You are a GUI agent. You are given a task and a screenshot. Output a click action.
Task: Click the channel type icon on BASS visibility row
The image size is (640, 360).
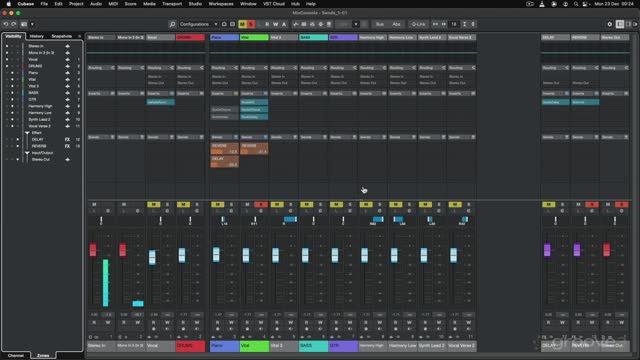[67, 93]
